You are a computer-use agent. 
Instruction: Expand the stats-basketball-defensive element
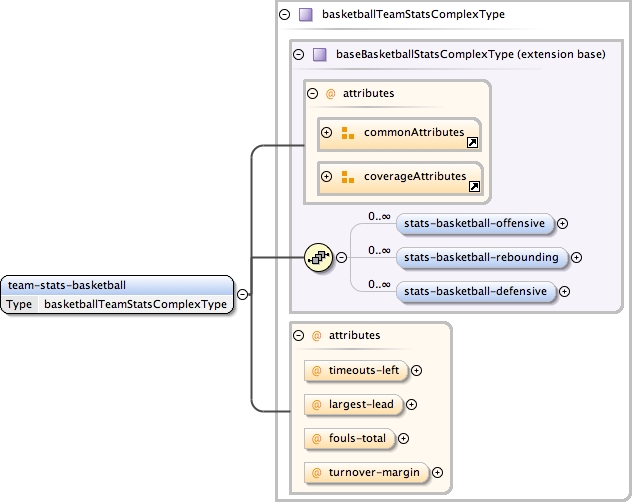[563, 291]
